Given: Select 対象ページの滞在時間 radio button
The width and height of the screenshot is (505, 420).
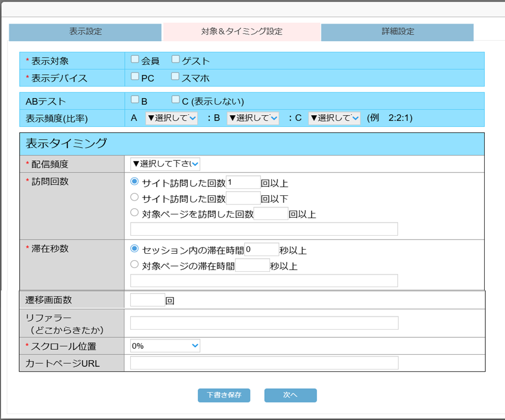Looking at the screenshot, I should [135, 265].
